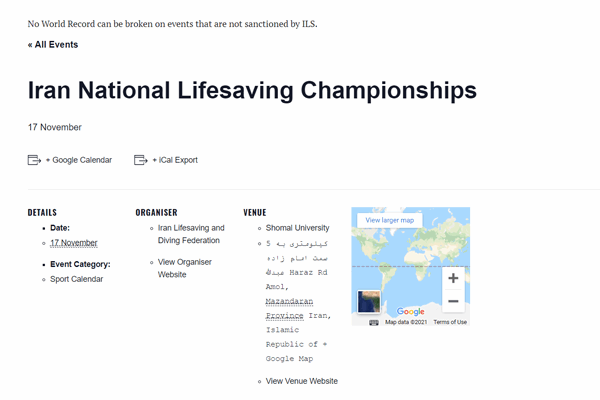The image size is (600, 400).
Task: Open Iran Lifesaving and Diving Federation
Action: pos(191,234)
